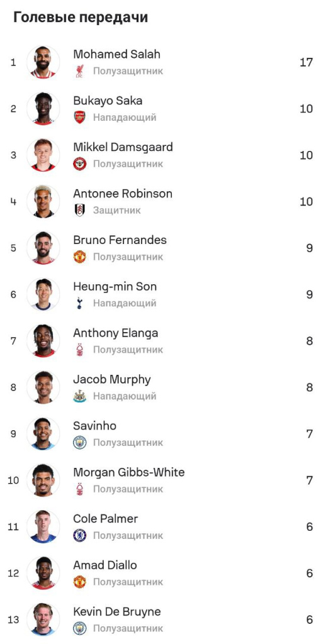The width and height of the screenshot is (326, 644).
Task: Click Salah's assist count of 17
Action: [306, 62]
